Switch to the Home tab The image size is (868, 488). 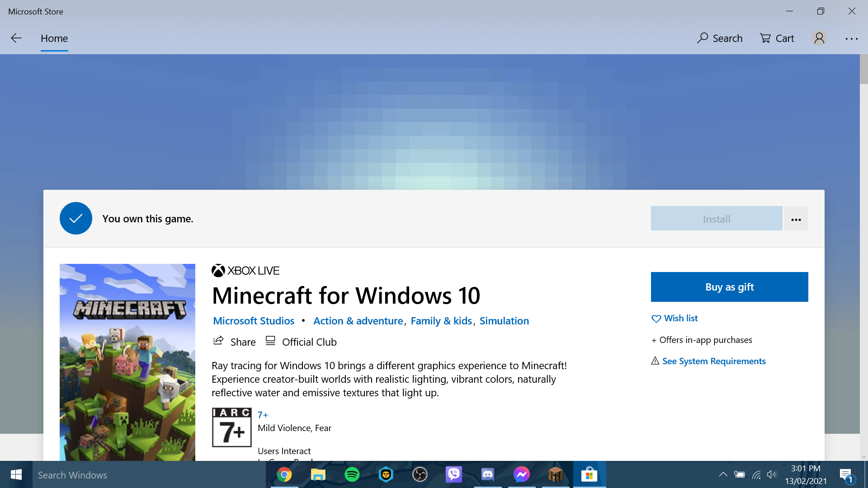click(54, 38)
